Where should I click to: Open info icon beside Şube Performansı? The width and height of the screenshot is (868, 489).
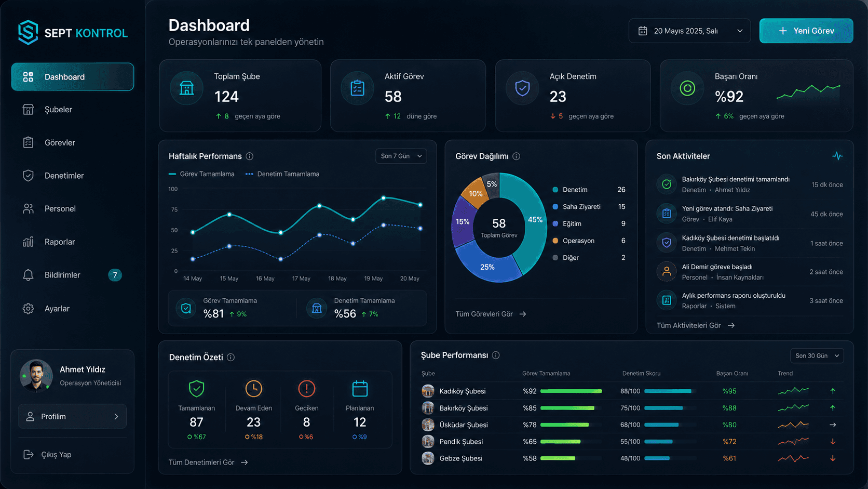496,355
